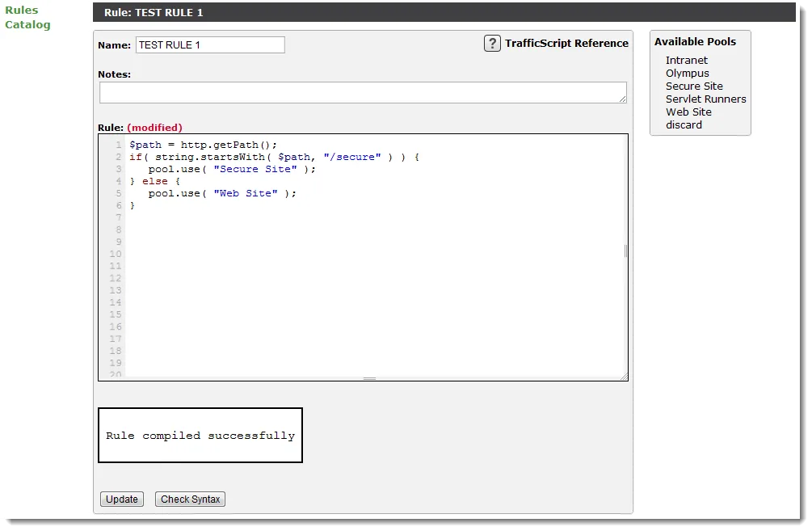812x531 pixels.
Task: Click the Rule compiled successfully message box
Action: (200, 435)
